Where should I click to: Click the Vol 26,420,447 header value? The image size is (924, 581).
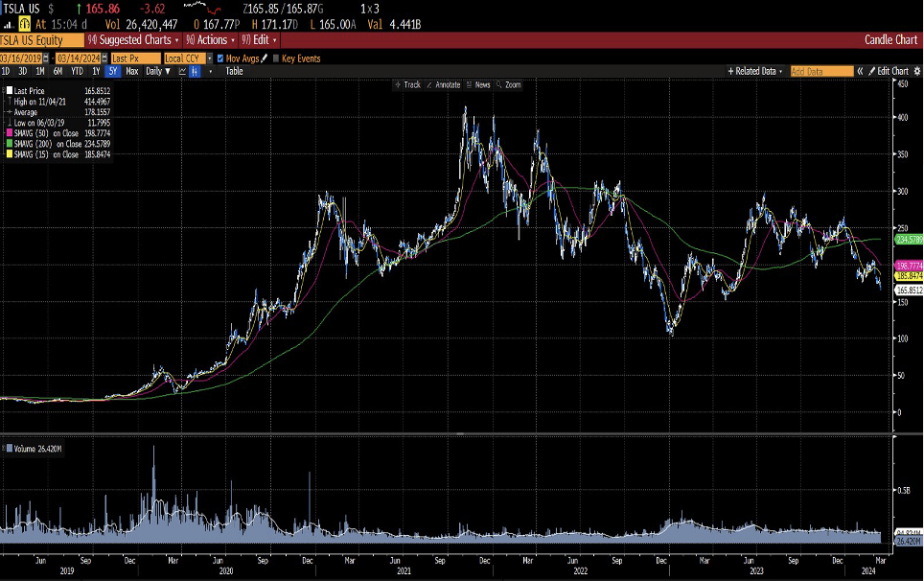141,25
